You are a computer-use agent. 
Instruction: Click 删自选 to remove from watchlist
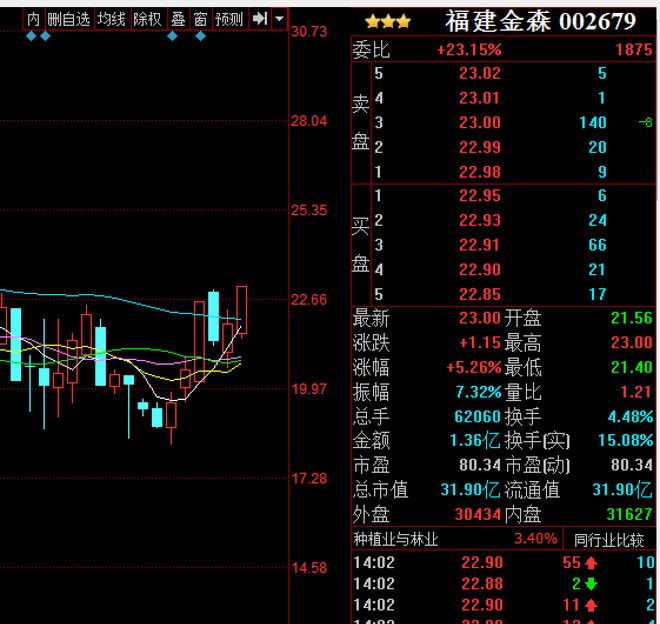click(69, 19)
